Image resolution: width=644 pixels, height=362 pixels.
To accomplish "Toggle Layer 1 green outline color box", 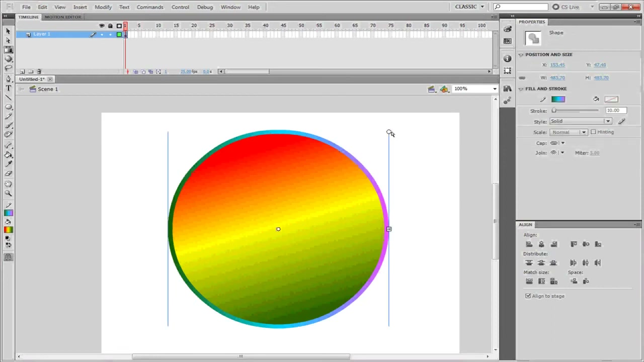I will tap(119, 34).
